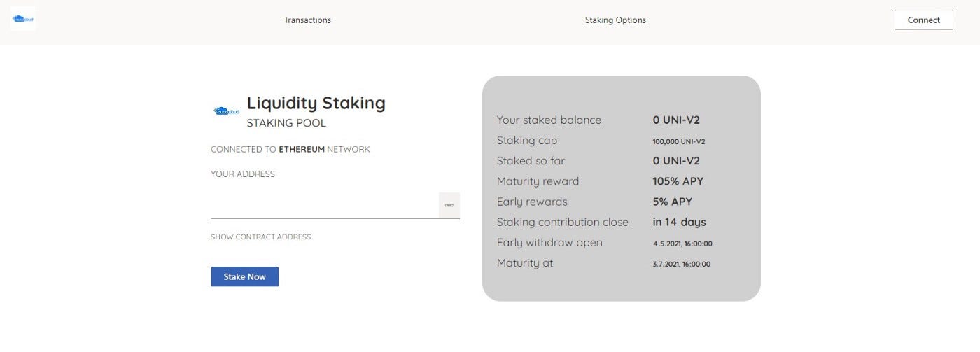
Task: Click the Maturity at date value
Action: [x=681, y=264]
